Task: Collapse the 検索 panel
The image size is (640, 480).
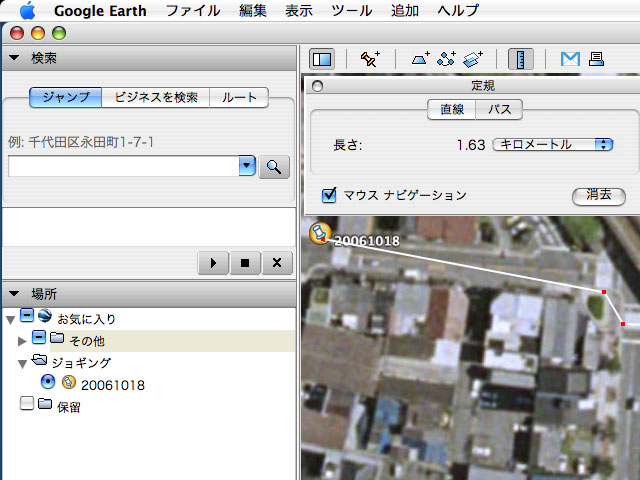Action: tap(14, 58)
